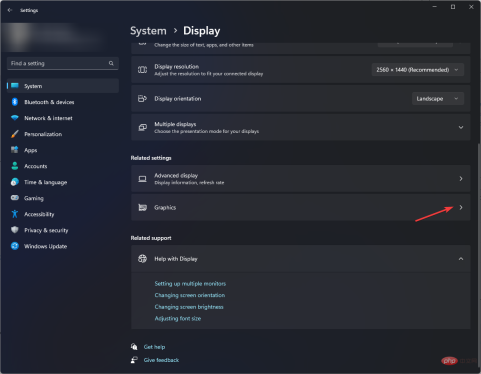Click the Network wifi icon in sidebar
Image resolution: width=481 pixels, height=374 pixels.
click(15, 118)
